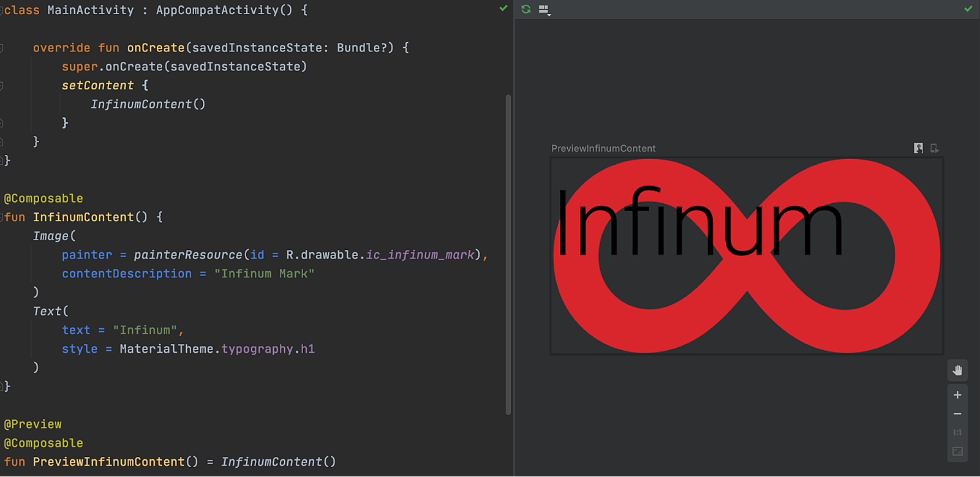Screen dimensions: 980x477
Task: Click the green refresh preview icon
Action: (526, 9)
